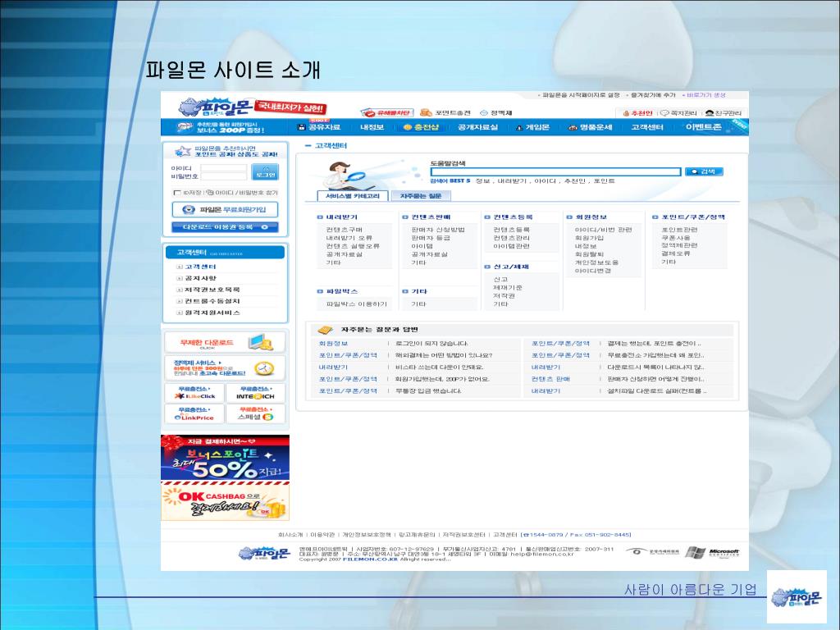
Task: Open the 제재기준 help topic
Action: [x=507, y=288]
